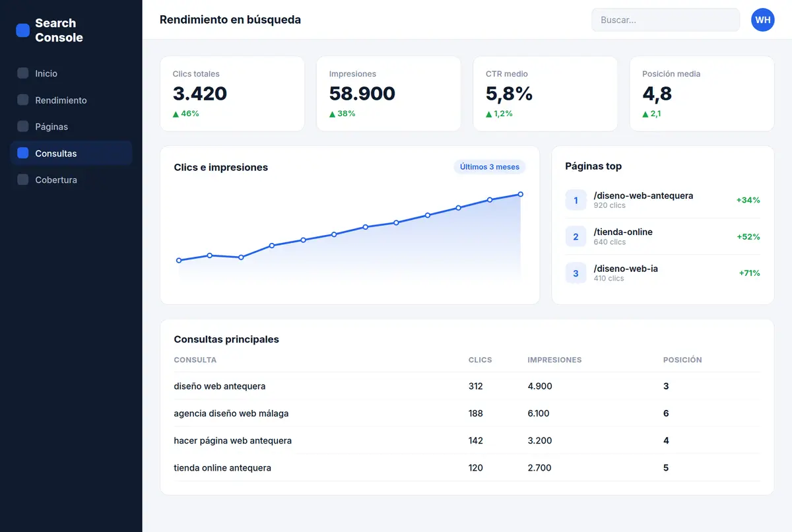This screenshot has height=532, width=792.
Task: Click the Rendimiento sidebar icon
Action: 22,100
